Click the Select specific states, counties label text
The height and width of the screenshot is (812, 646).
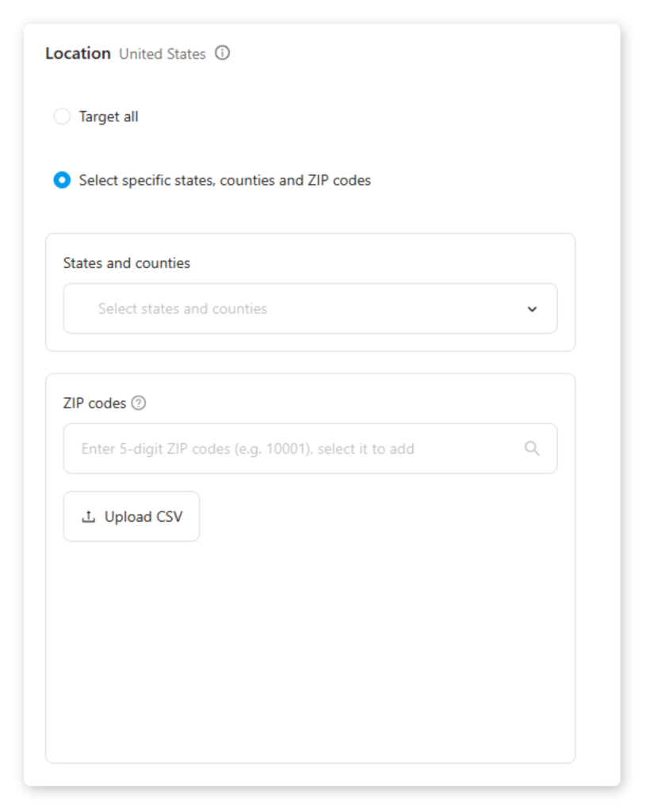coord(224,180)
